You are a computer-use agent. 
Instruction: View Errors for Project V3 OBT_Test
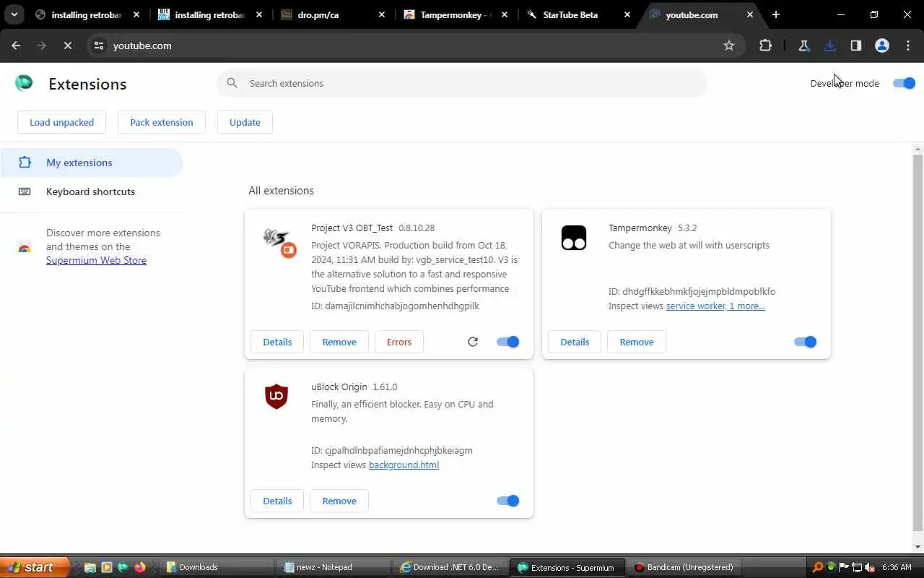point(399,342)
